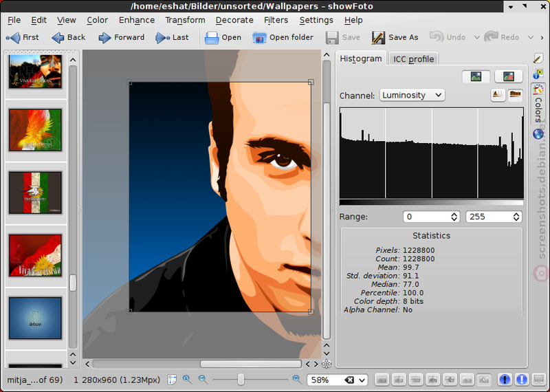The width and height of the screenshot is (550, 392).
Task: Open the Filters menu
Action: [x=276, y=21]
